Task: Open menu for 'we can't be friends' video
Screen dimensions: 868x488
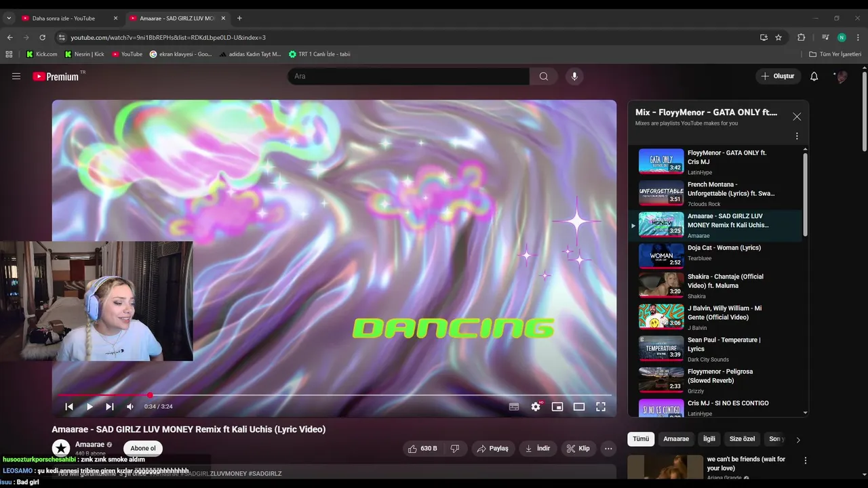Action: pos(805,461)
